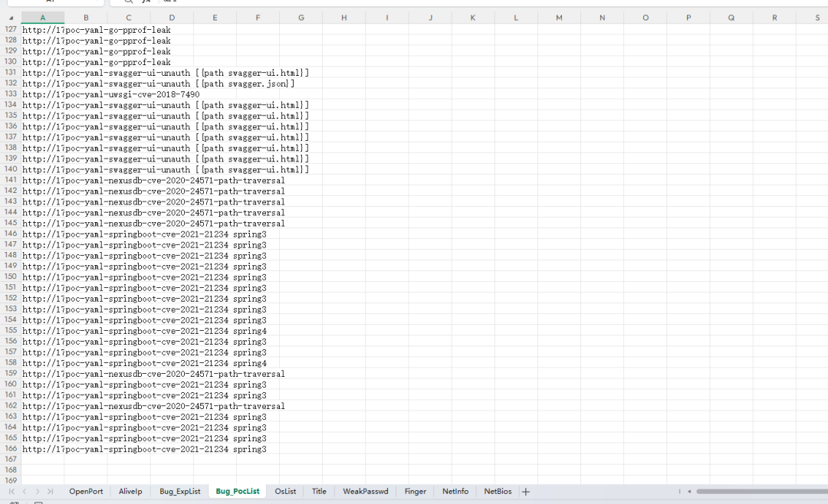Go to next sheet using the arrow

point(38,491)
